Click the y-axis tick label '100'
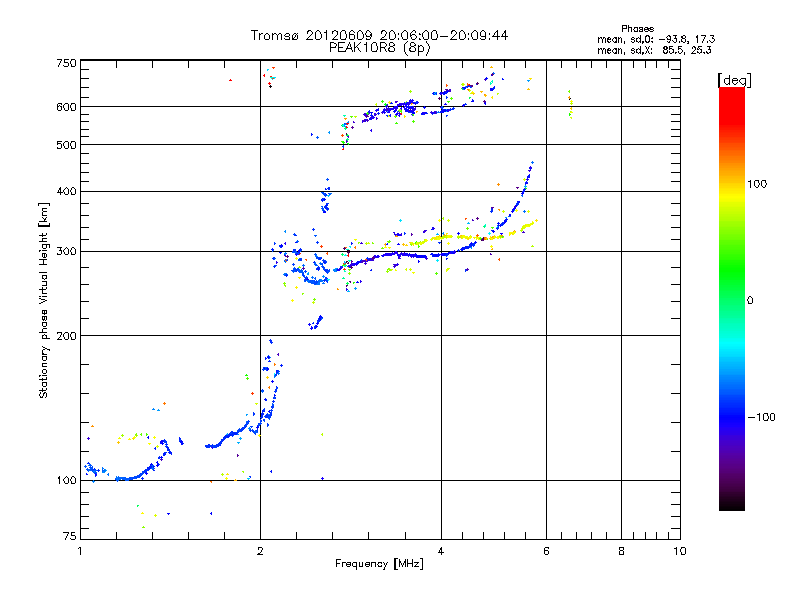The height and width of the screenshot is (600, 800). coord(66,481)
